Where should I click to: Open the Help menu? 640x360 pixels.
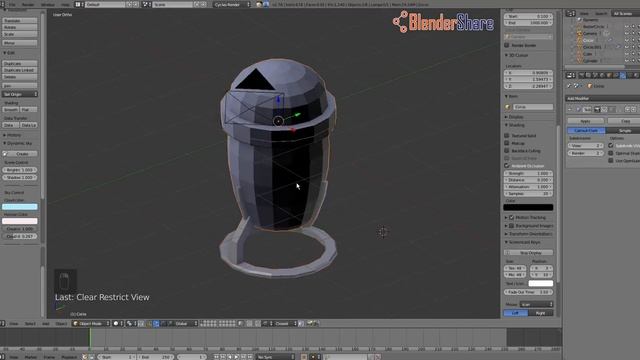point(65,4)
